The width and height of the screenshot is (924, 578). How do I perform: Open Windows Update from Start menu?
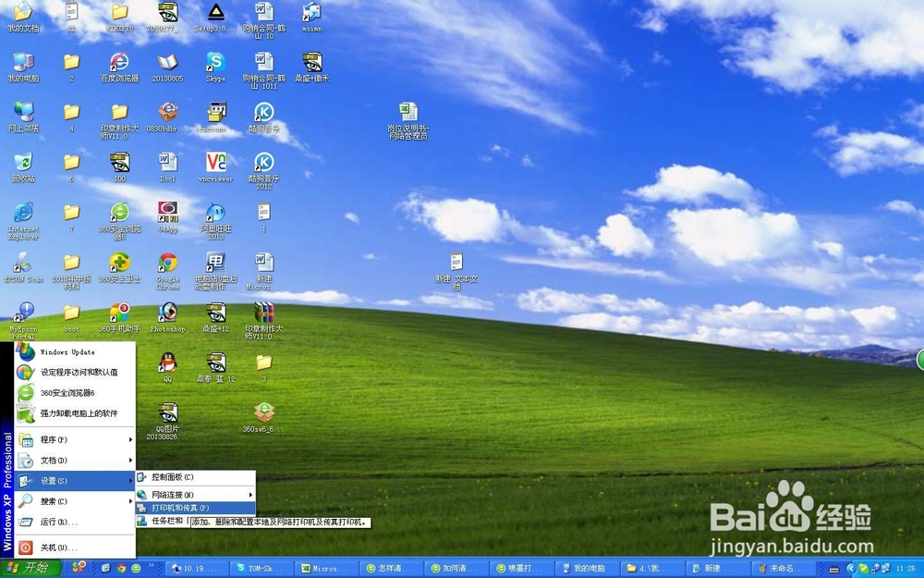[x=75, y=352]
